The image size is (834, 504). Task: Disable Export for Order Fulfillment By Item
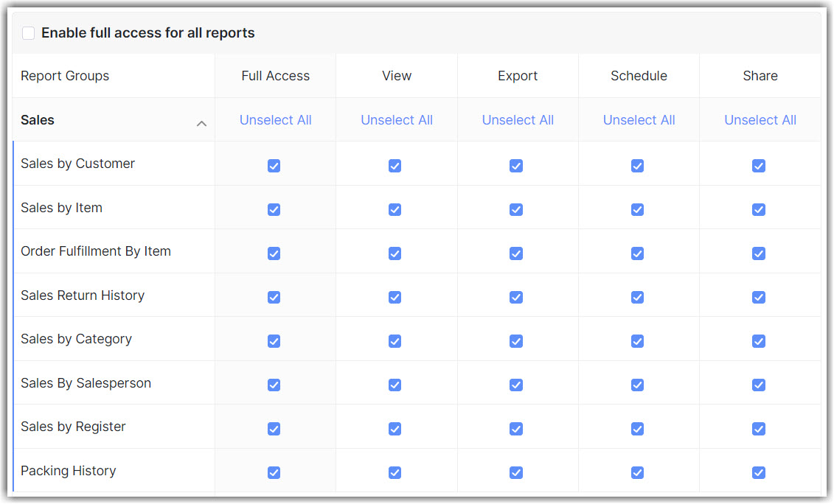click(x=516, y=253)
